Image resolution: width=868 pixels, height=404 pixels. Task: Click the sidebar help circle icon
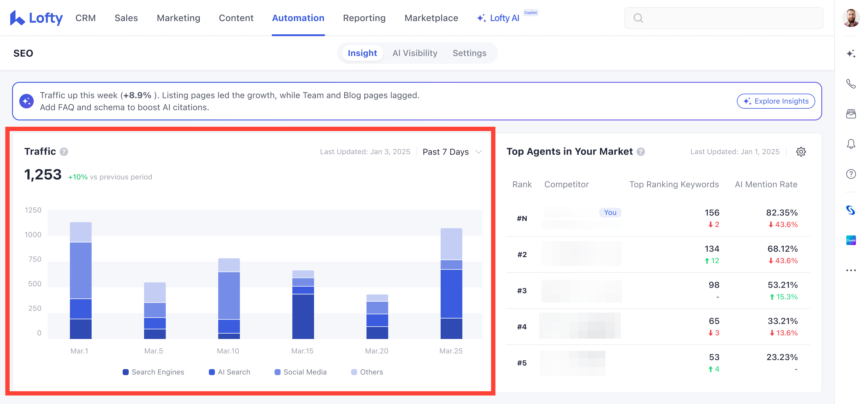tap(851, 174)
